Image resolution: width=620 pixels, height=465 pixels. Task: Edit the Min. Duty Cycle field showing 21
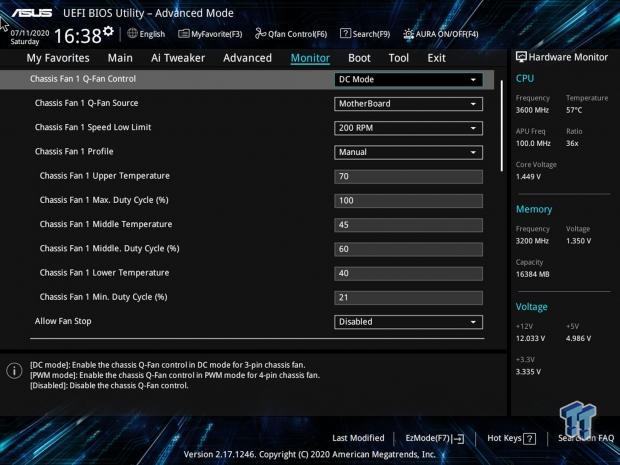[408, 297]
